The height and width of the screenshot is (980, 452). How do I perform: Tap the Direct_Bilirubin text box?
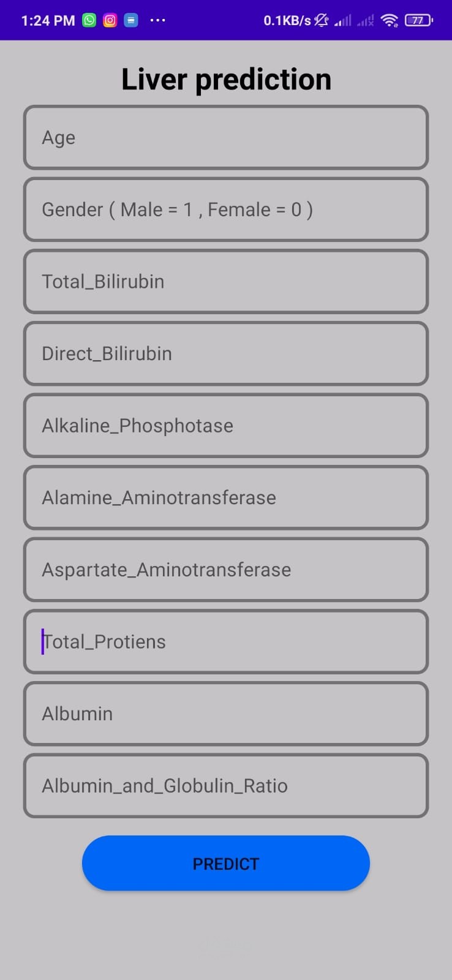[226, 354]
